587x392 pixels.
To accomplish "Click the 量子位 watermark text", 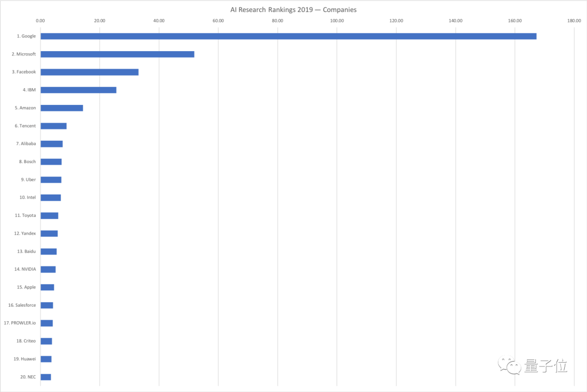I will click(546, 366).
